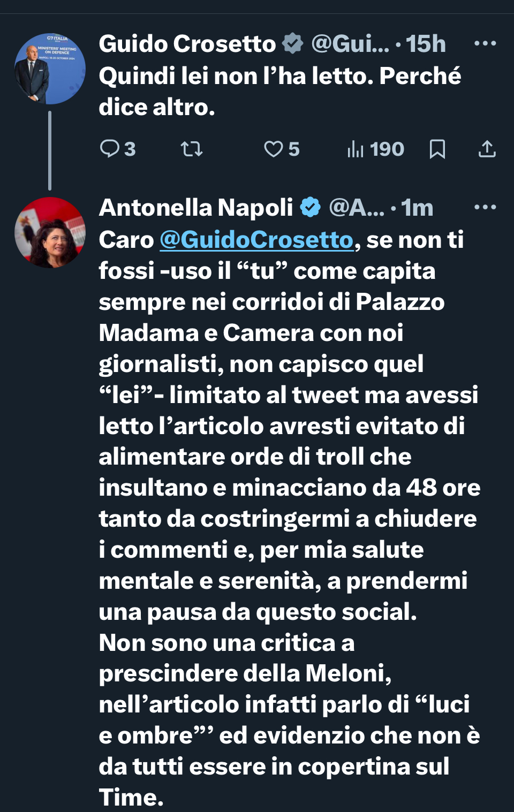Tap the Antonella Napoli display name
The image size is (514, 812).
196,208
